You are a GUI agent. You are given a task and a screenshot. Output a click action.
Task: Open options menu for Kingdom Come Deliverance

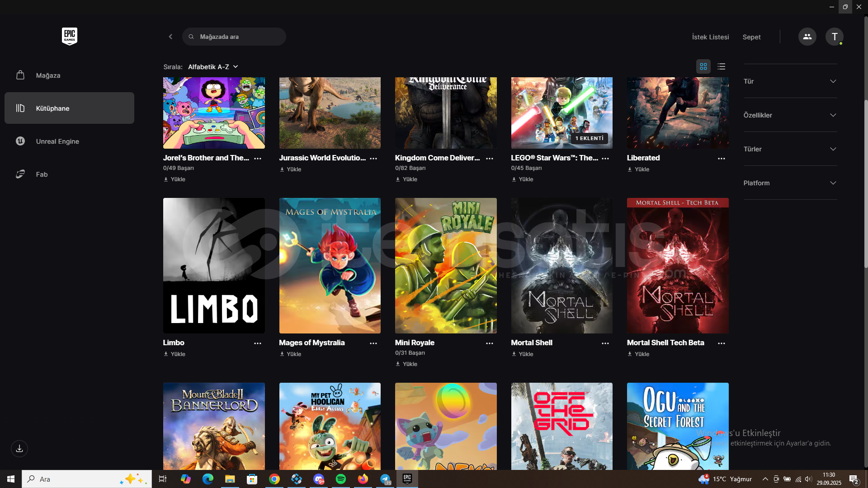(x=490, y=158)
